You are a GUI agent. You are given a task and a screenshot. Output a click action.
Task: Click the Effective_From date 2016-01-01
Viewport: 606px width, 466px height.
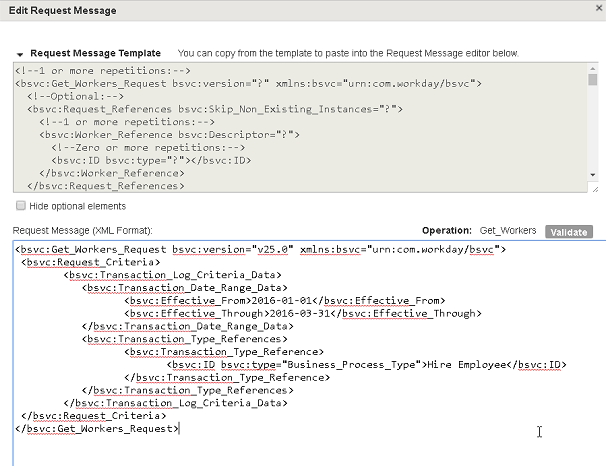pyautogui.click(x=282, y=301)
